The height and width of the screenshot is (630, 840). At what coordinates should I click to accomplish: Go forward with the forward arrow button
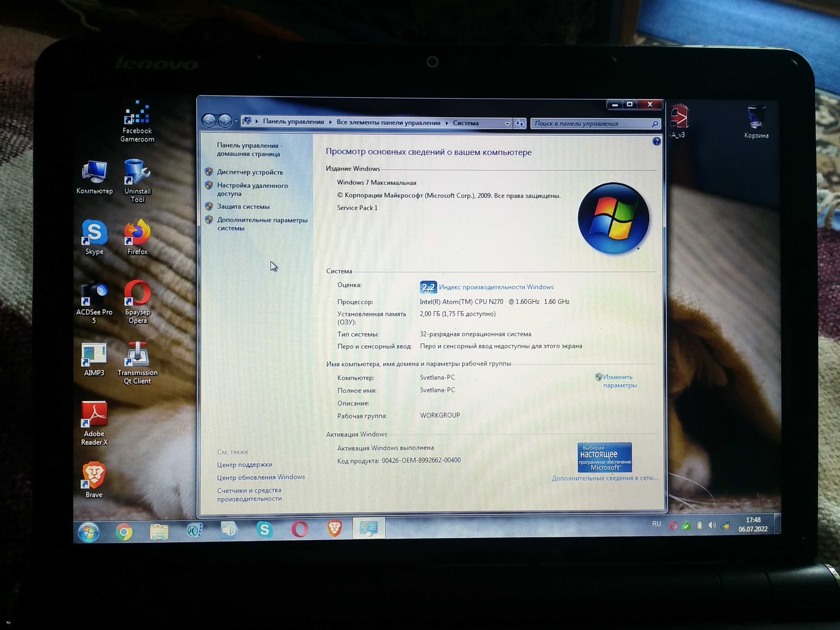click(x=225, y=121)
